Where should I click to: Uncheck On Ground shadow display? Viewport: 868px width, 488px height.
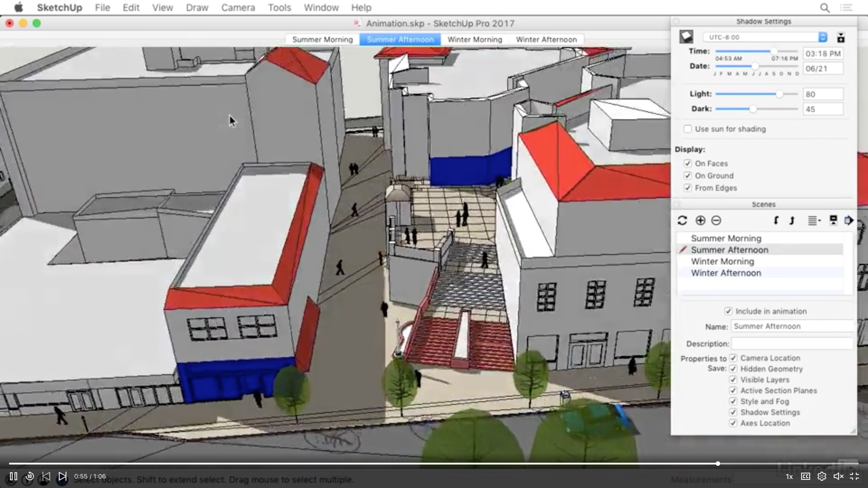coord(688,176)
